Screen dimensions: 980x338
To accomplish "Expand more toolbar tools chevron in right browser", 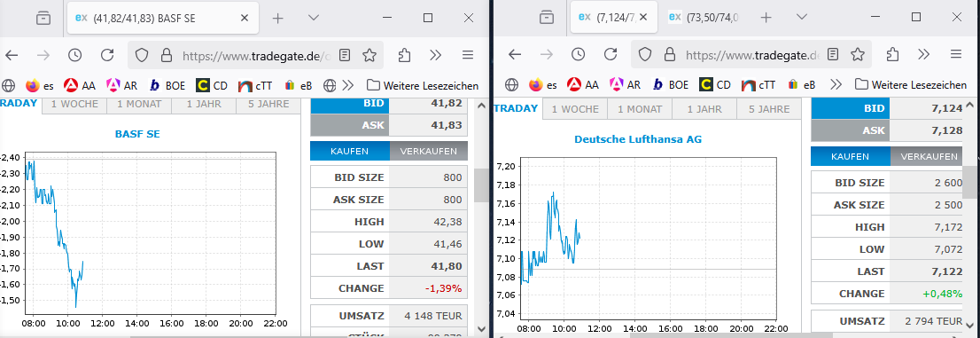I will 923,54.
